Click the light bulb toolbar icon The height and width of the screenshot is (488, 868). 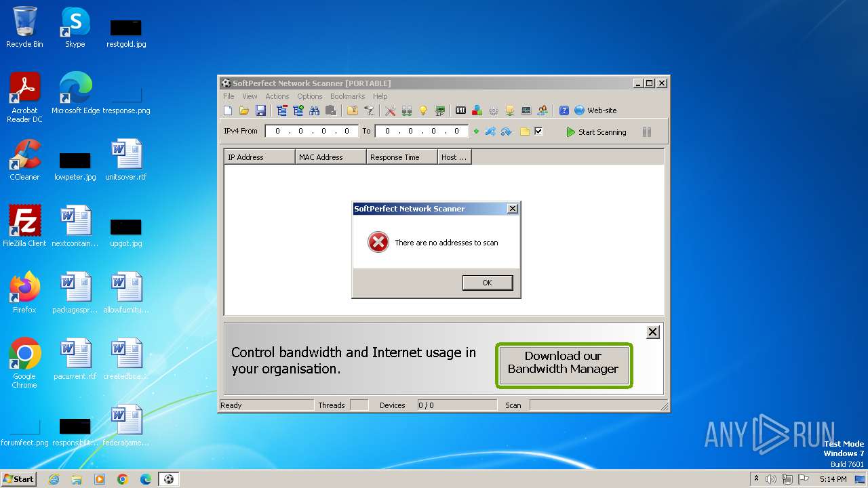point(423,110)
